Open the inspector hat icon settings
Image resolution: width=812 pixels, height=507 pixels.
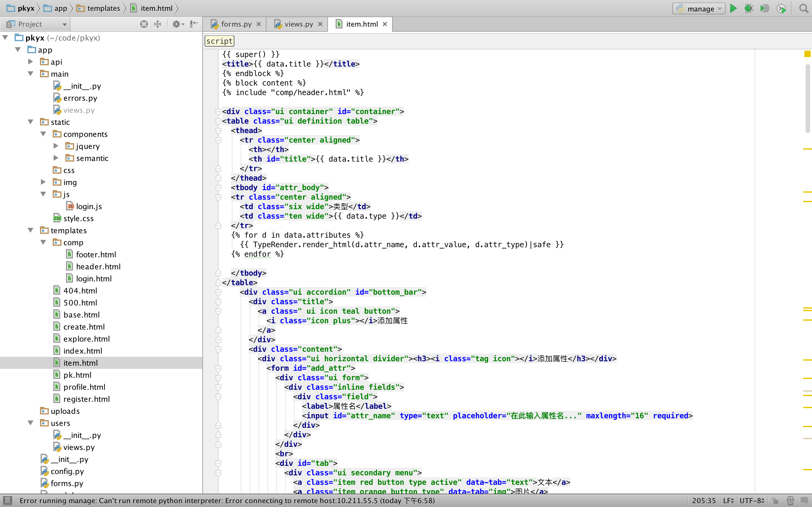click(x=790, y=501)
